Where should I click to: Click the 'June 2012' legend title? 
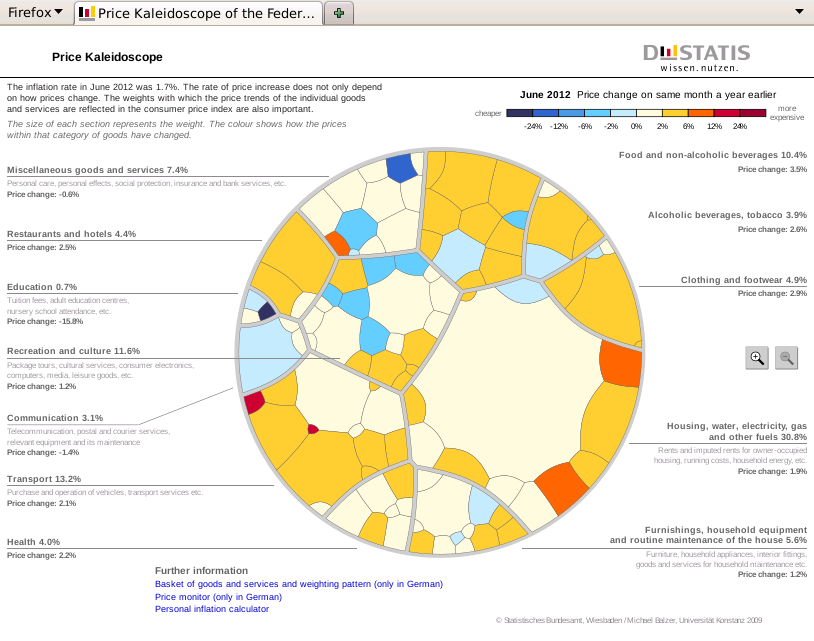tap(545, 94)
